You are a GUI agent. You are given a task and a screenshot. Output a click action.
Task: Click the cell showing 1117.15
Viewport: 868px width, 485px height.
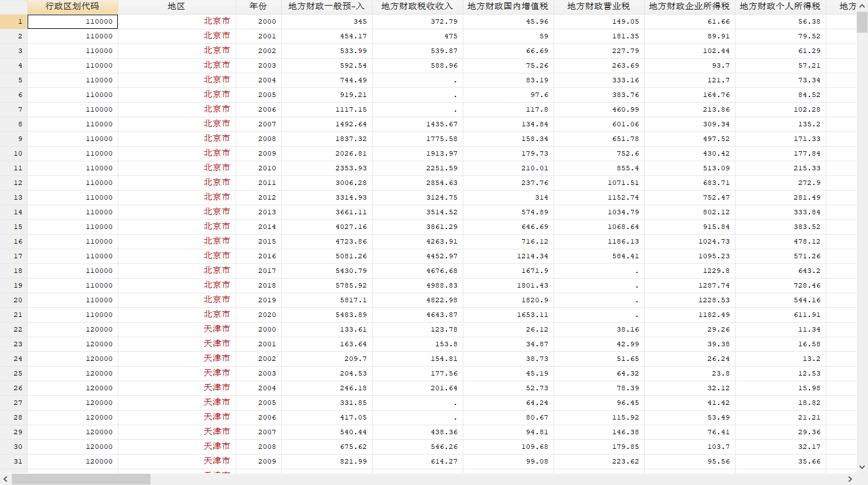click(x=327, y=109)
